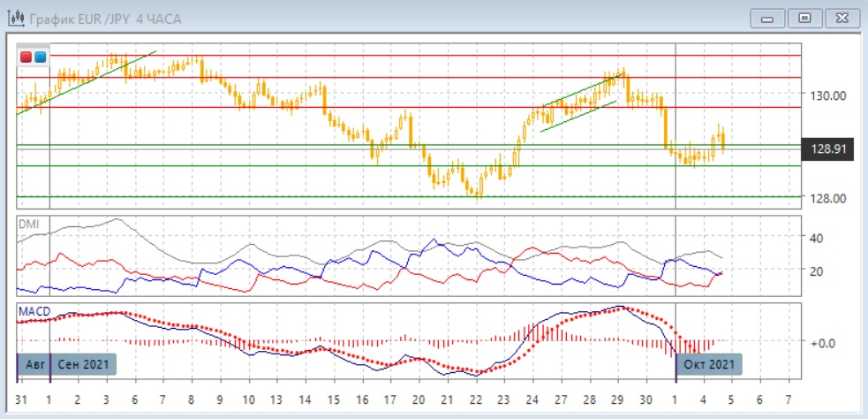This screenshot has height=419, width=868.
Task: Click the chart title График EUR/JPY
Action: (95, 19)
